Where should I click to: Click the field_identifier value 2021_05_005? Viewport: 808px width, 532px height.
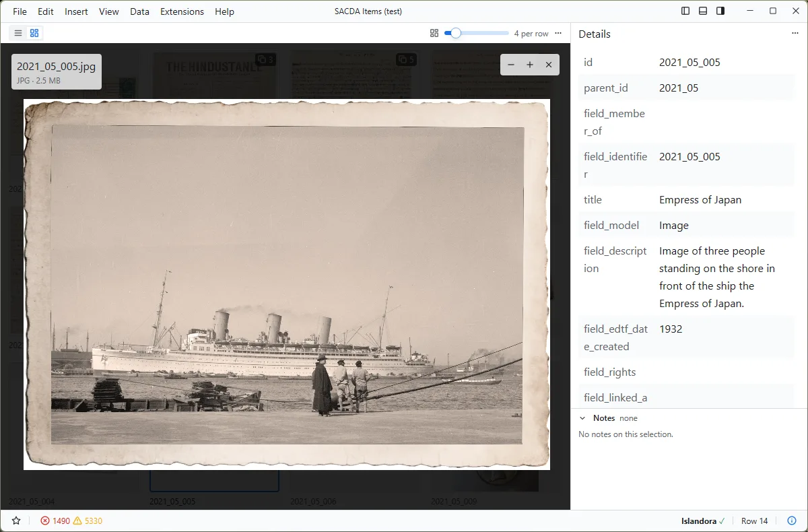689,157
